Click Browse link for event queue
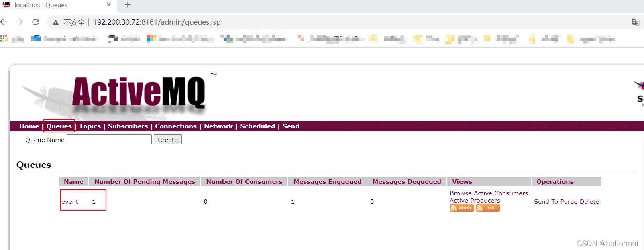Viewport: 644px width, 250px height. pos(461,193)
